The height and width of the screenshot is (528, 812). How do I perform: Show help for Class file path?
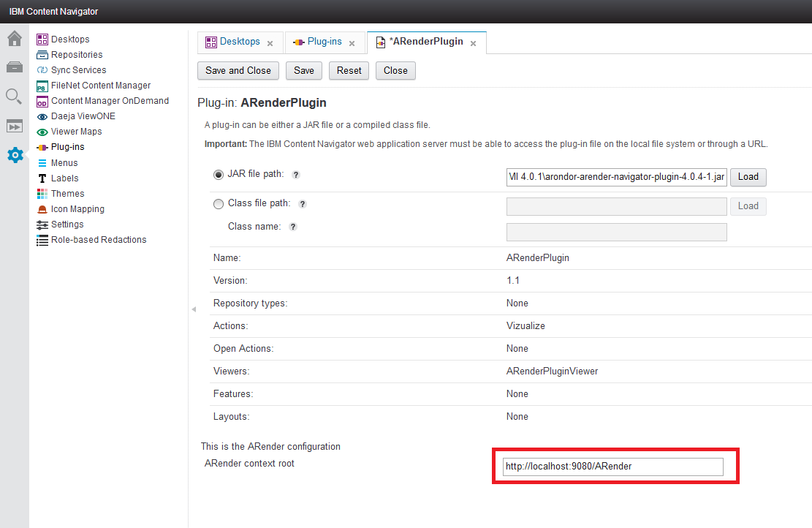click(303, 203)
